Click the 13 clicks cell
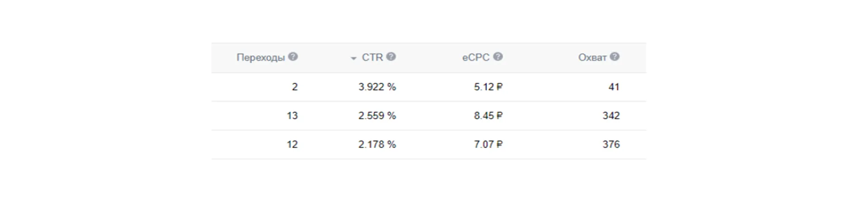Image resolution: width=868 pixels, height=203 pixels. click(292, 116)
